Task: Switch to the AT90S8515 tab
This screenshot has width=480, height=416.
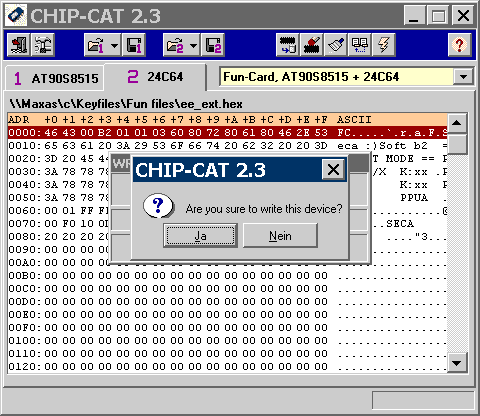Action: [x=55, y=79]
